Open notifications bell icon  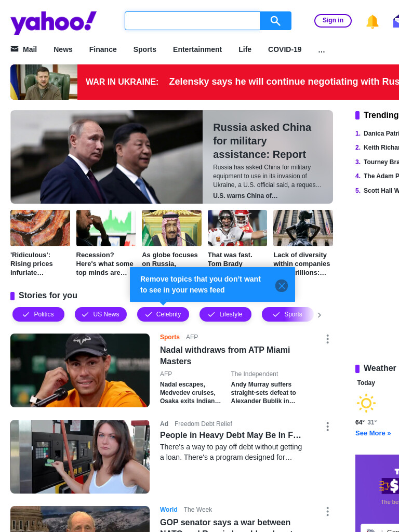pyautogui.click(x=372, y=21)
